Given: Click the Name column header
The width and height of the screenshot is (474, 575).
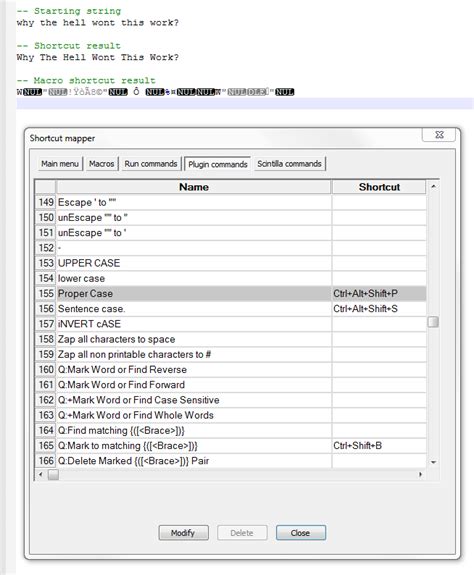Looking at the screenshot, I should (x=194, y=187).
